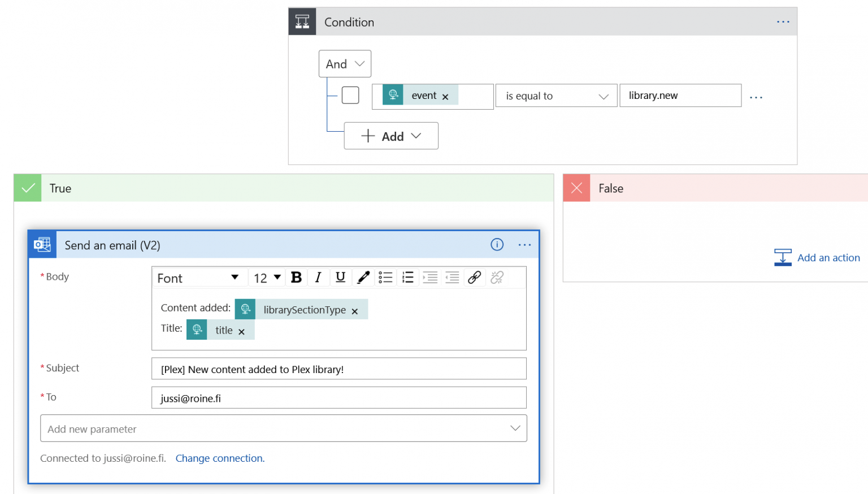Click the Send an email (V2) title
The image size is (868, 494).
[112, 245]
